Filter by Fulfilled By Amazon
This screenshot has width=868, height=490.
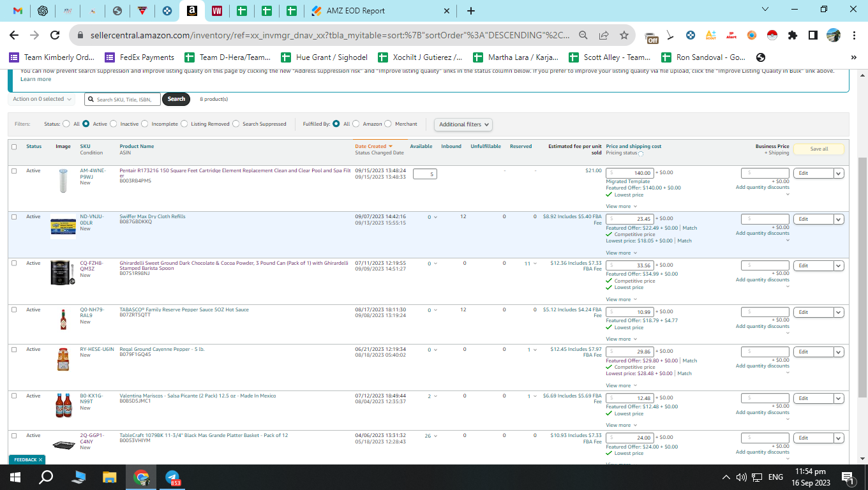coord(356,124)
